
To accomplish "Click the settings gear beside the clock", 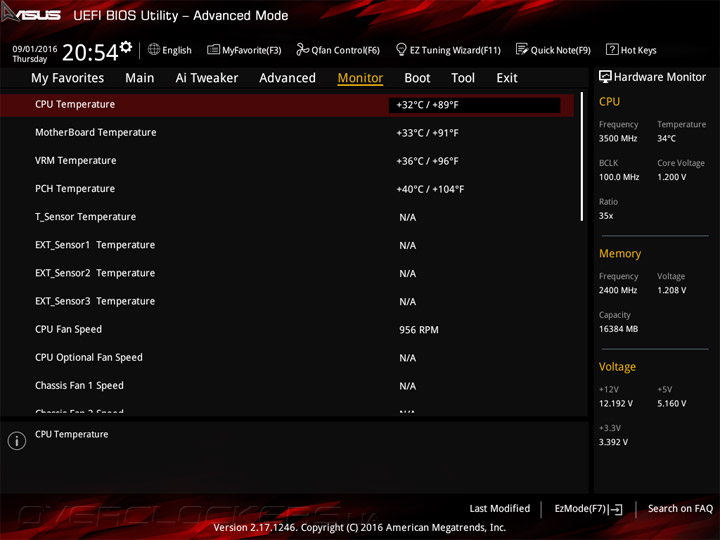I will [x=126, y=47].
